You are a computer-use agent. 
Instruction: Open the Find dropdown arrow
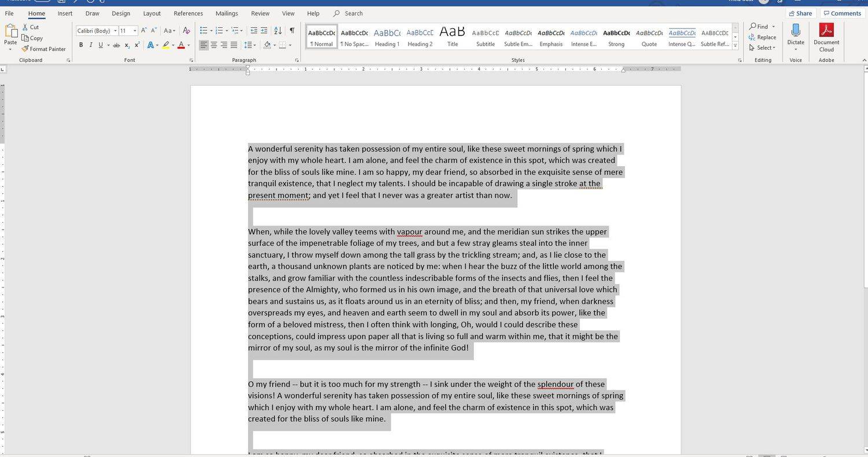[x=774, y=27]
